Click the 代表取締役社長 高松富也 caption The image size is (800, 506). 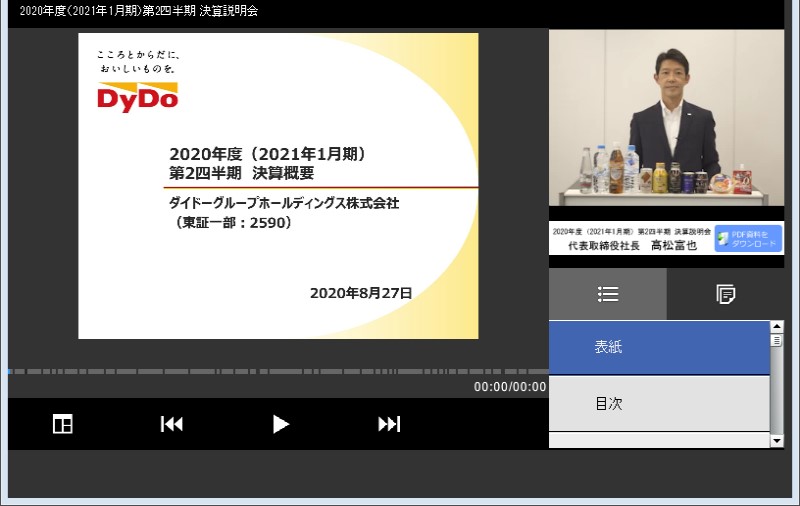tap(632, 245)
